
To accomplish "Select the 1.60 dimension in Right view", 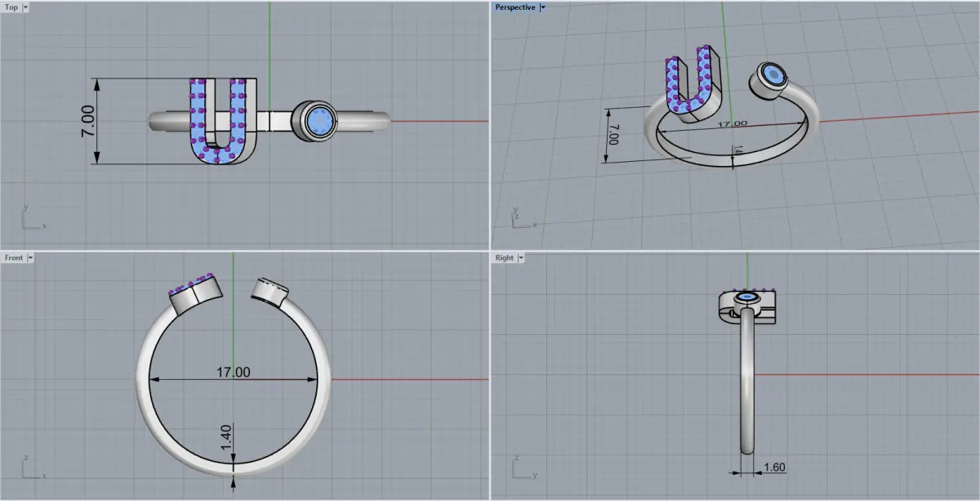I will click(x=774, y=467).
